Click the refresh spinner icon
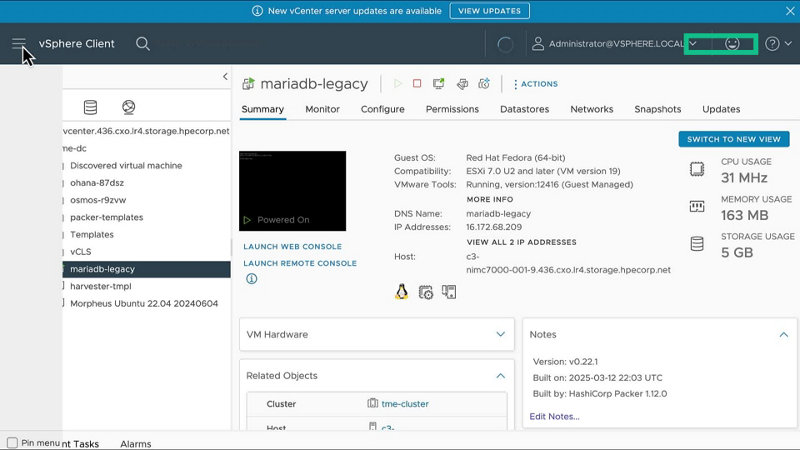Image resolution: width=800 pixels, height=450 pixels. [505, 44]
